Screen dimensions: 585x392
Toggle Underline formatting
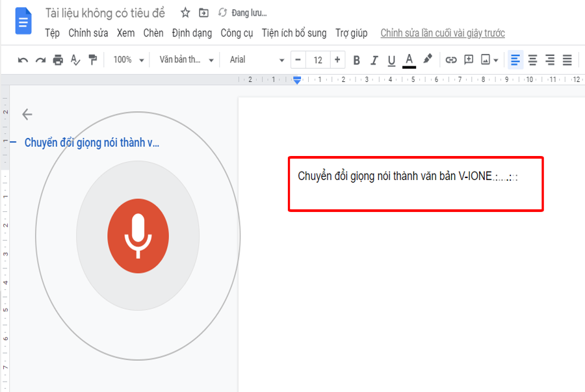(x=391, y=60)
